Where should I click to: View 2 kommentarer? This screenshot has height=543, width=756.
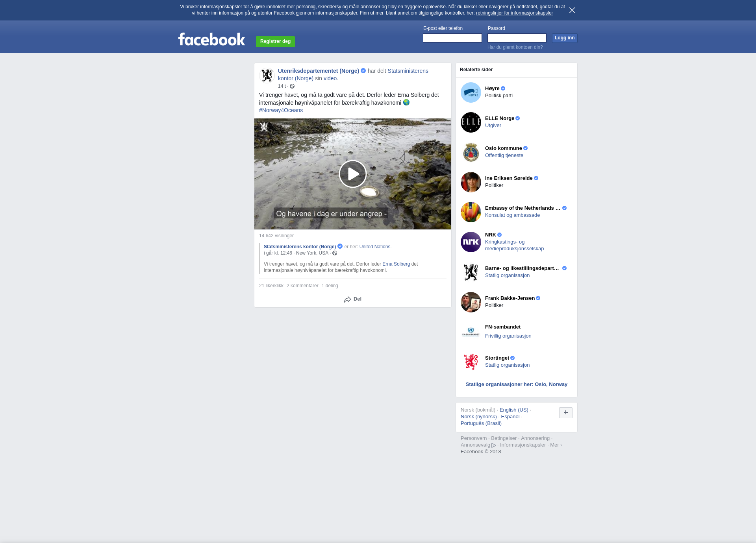pyautogui.click(x=302, y=286)
